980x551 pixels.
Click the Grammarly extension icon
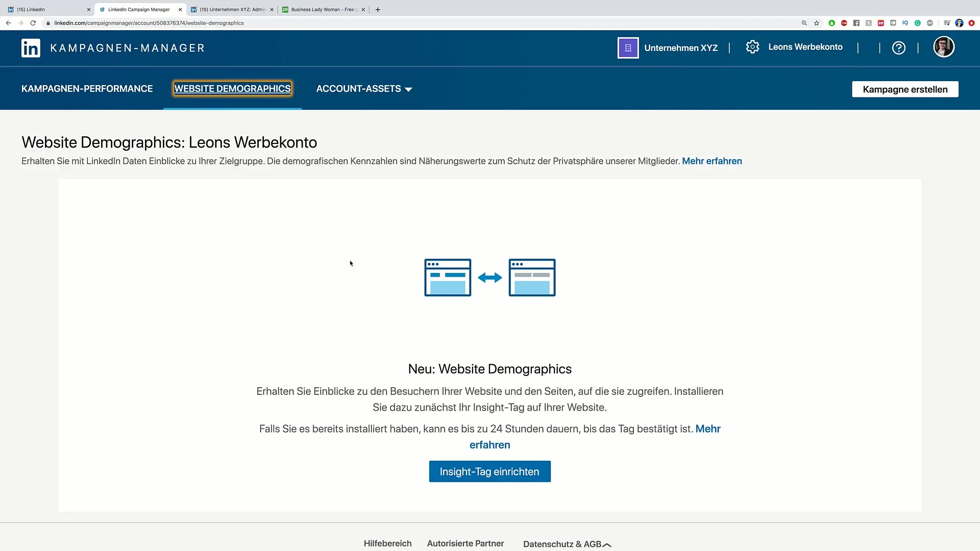click(918, 23)
